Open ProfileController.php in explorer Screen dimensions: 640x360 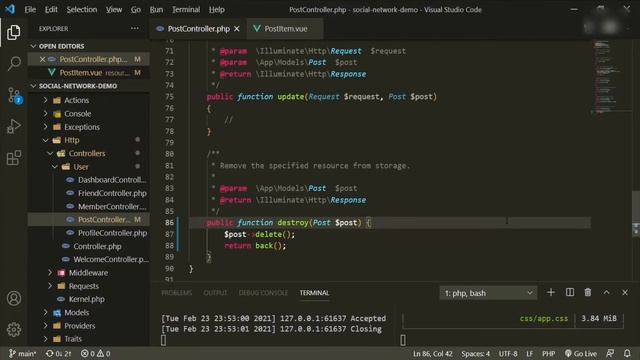point(112,233)
